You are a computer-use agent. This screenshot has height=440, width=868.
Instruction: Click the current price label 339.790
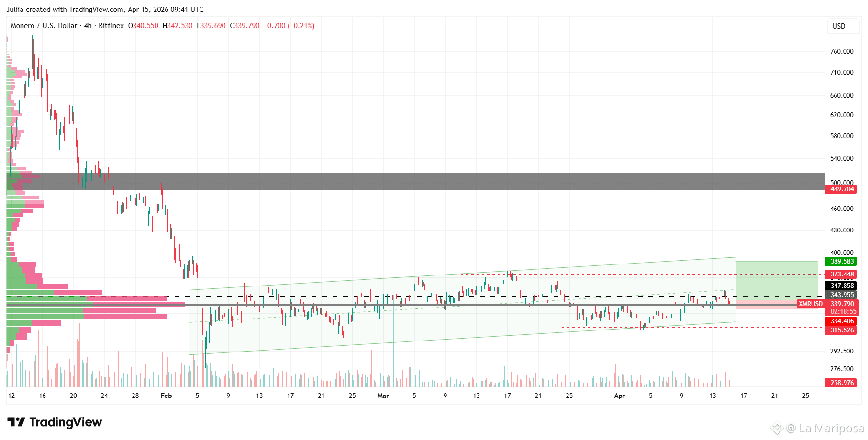tap(842, 304)
